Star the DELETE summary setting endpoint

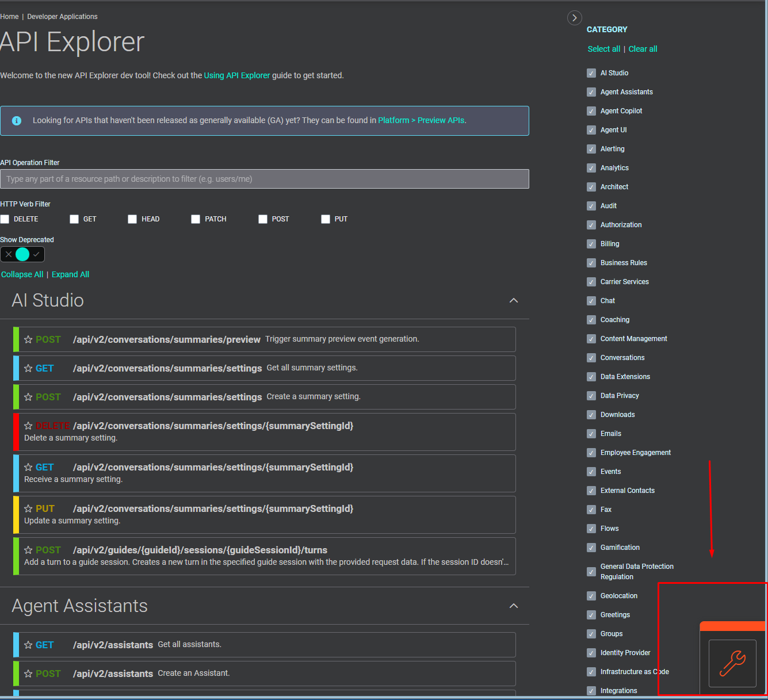(x=28, y=426)
